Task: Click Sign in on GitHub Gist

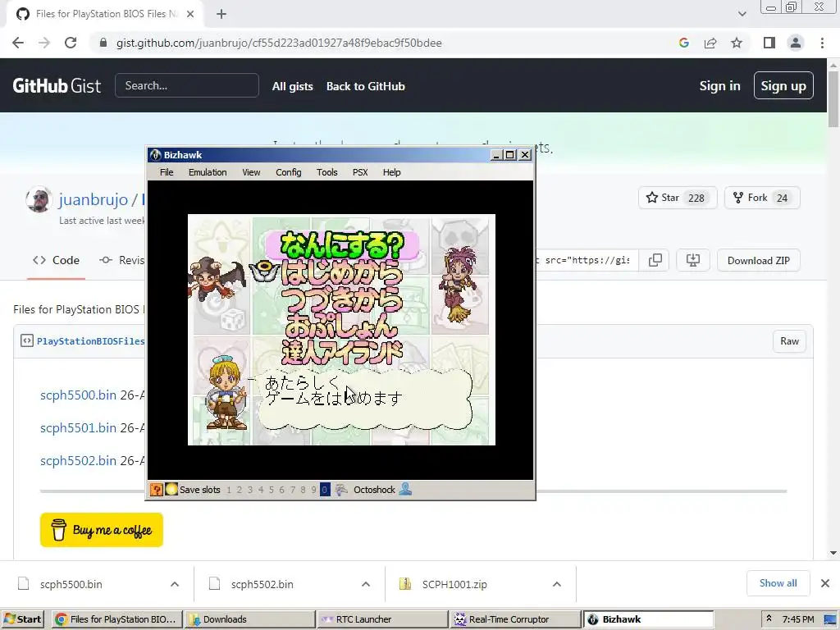Action: coord(719,85)
